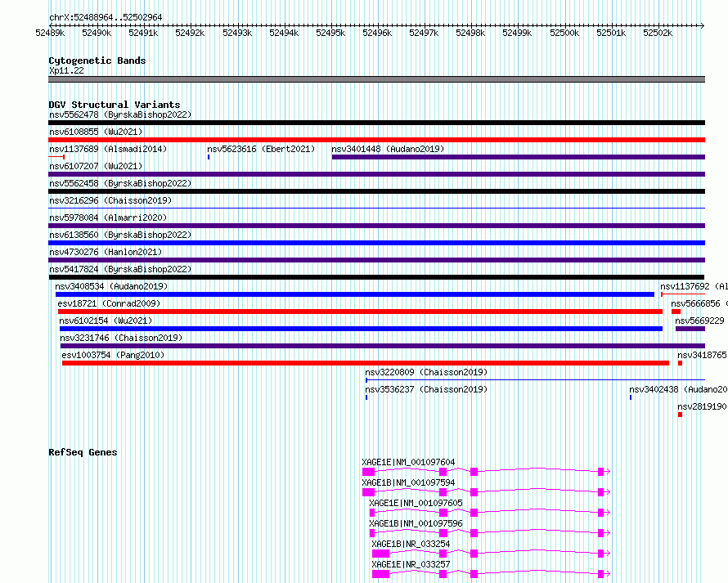The height and width of the screenshot is (583, 728).
Task: Click the chrX:52488964..52502964 coordinate label
Action: (106, 17)
